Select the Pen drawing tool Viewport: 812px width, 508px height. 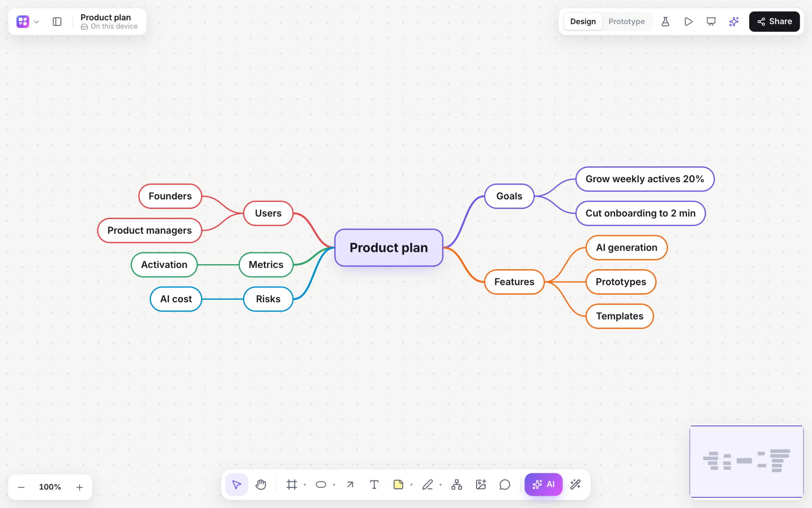coord(428,485)
